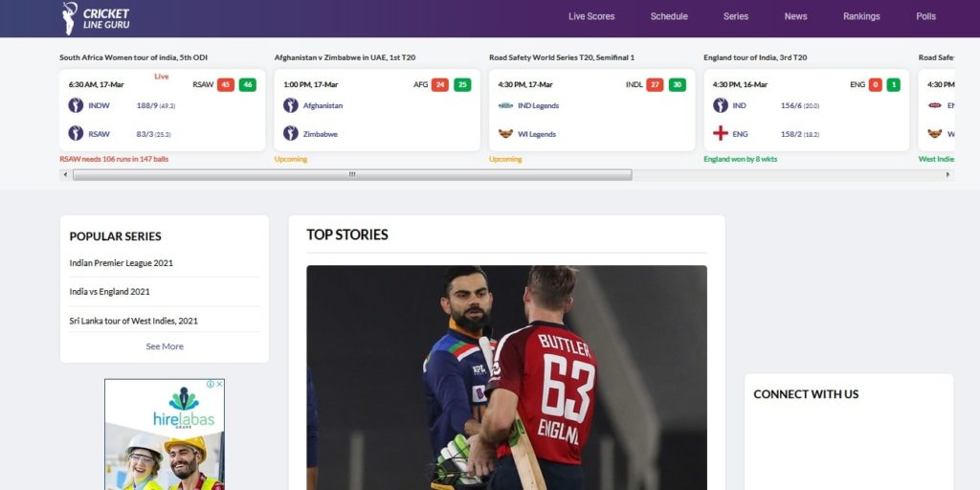Click the INDW team icon

tap(76, 105)
